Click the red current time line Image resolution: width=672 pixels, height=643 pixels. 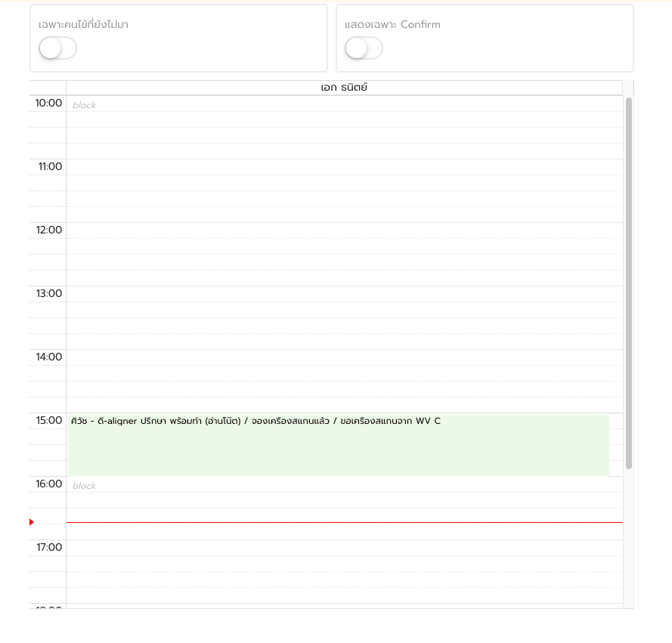(x=344, y=522)
